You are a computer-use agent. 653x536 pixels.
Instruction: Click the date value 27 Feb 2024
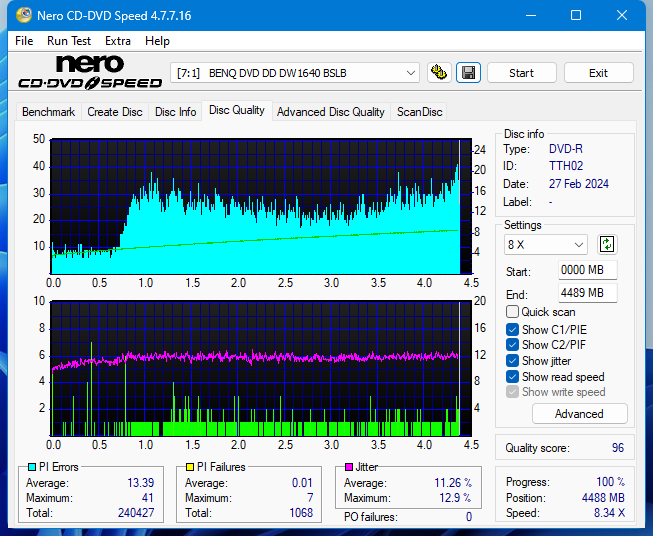(x=578, y=184)
